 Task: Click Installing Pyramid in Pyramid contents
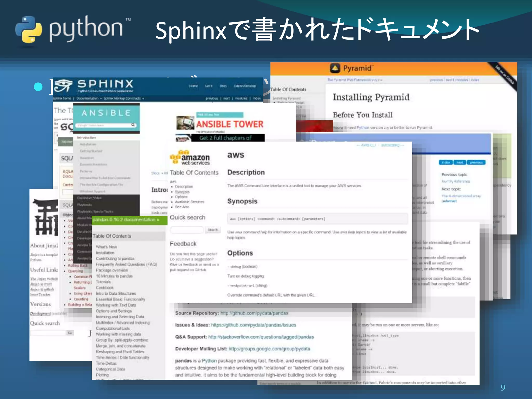[287, 98]
